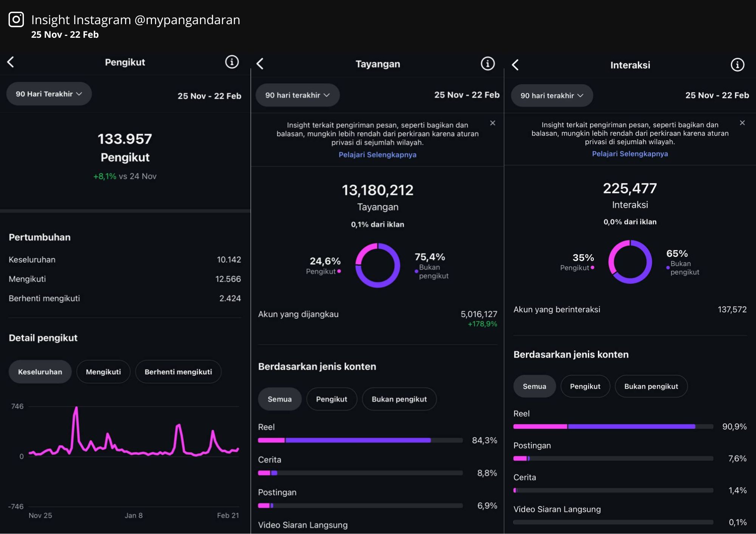The height and width of the screenshot is (534, 756).
Task: Click '0,1% dari iklan' text
Action: pos(378,224)
